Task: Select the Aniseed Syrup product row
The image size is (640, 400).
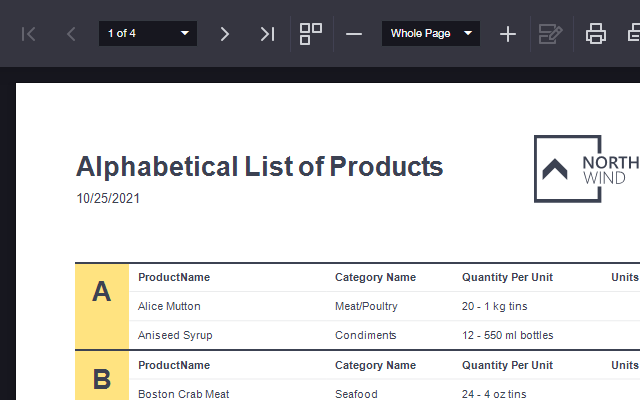Action: pyautogui.click(x=175, y=335)
